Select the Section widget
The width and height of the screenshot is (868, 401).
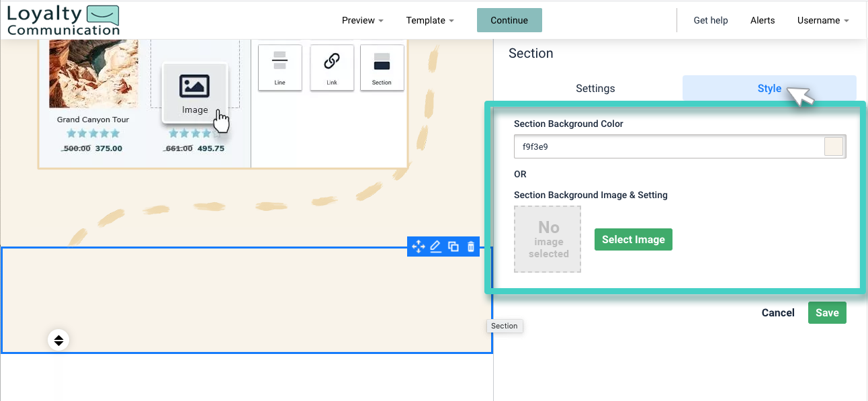pos(382,67)
